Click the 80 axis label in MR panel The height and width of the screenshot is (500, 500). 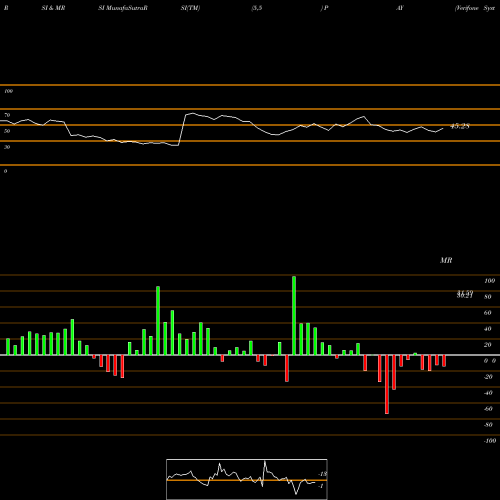tap(488, 297)
